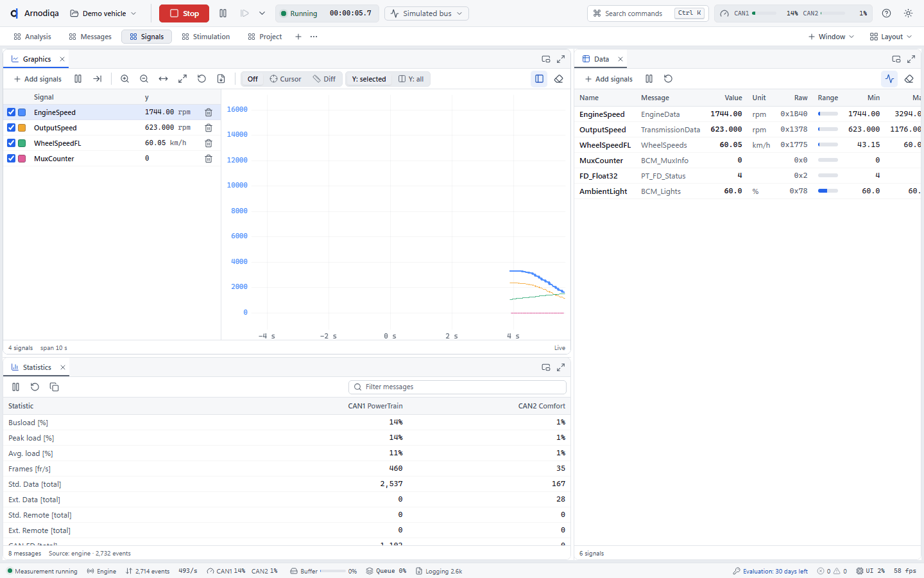Image resolution: width=924 pixels, height=578 pixels.
Task: Open help from the question mark icon
Action: [x=886, y=13]
